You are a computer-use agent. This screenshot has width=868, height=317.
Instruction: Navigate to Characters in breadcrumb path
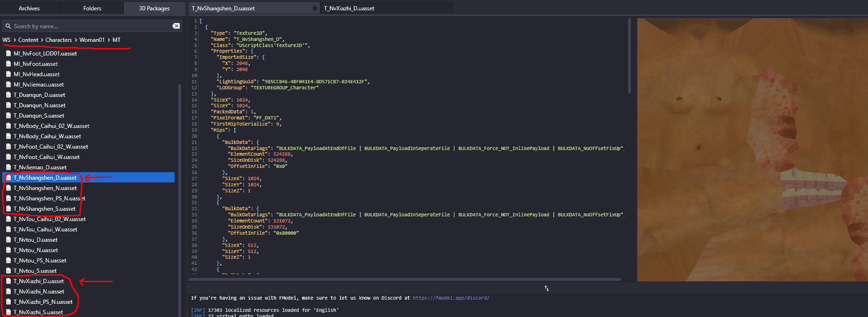[x=59, y=40]
